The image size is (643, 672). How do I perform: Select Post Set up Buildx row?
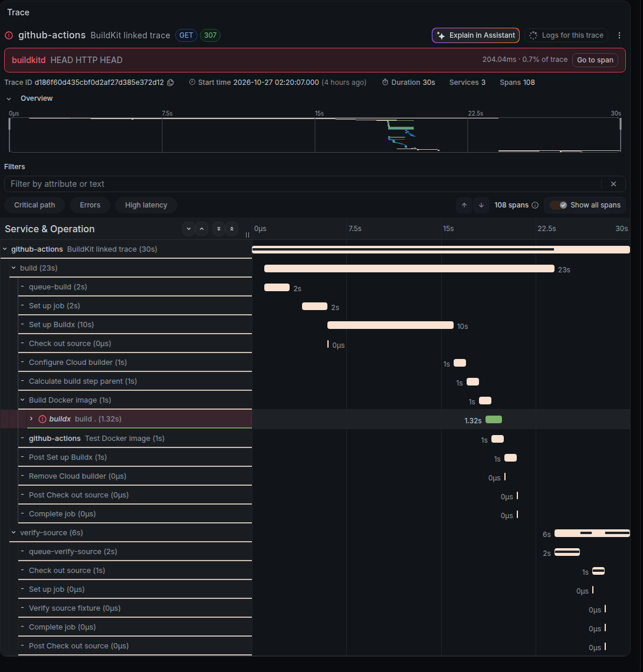(x=134, y=457)
